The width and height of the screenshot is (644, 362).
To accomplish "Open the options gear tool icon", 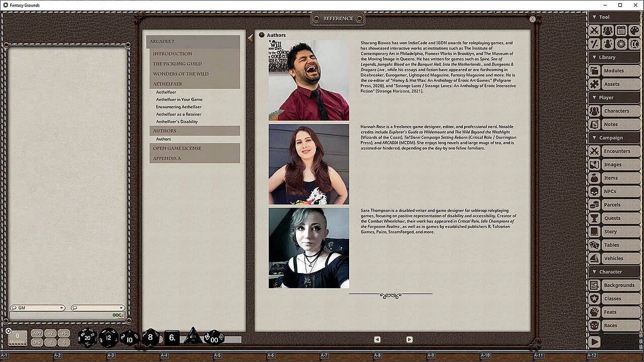I will [621, 44].
